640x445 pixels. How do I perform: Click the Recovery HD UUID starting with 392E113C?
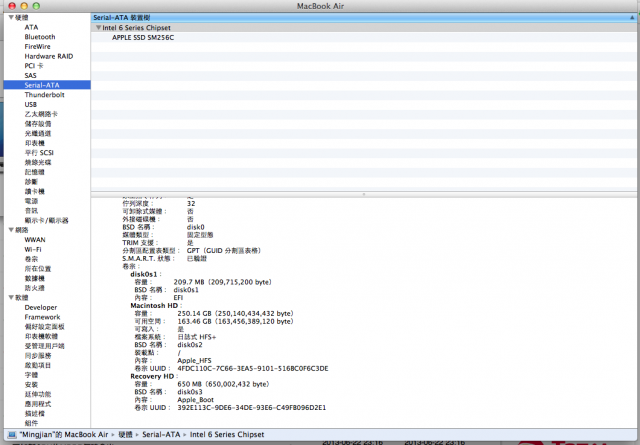click(x=251, y=407)
